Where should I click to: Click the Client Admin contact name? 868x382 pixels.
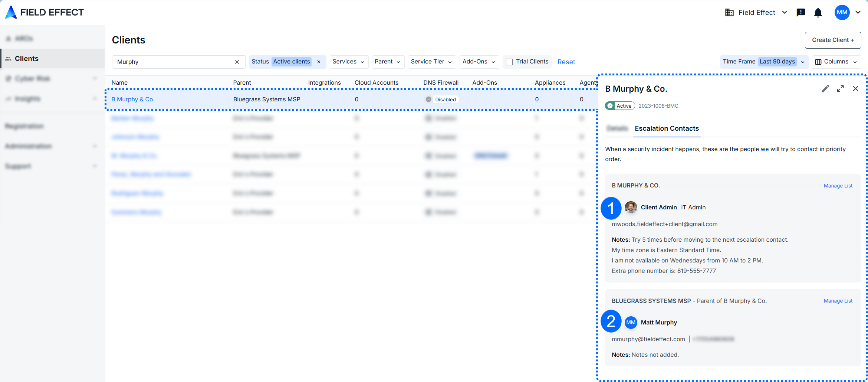tap(659, 207)
